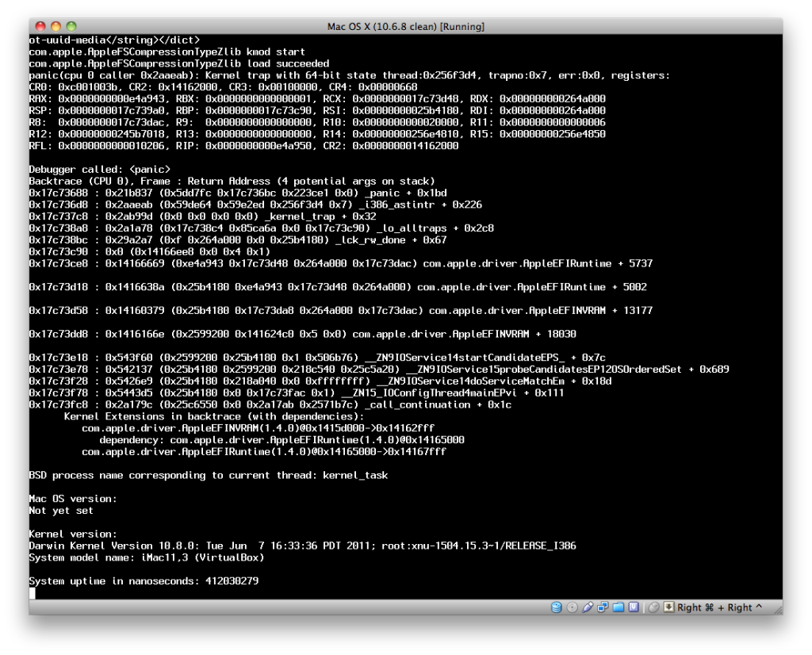Click the 'System uptime in nanoseconds' line
812x655 pixels.
click(x=144, y=581)
